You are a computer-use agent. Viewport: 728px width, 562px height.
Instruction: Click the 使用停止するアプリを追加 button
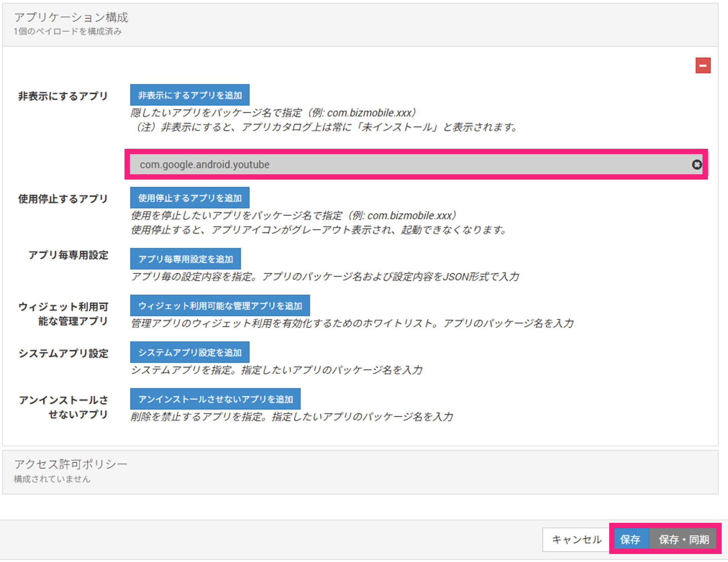(190, 198)
